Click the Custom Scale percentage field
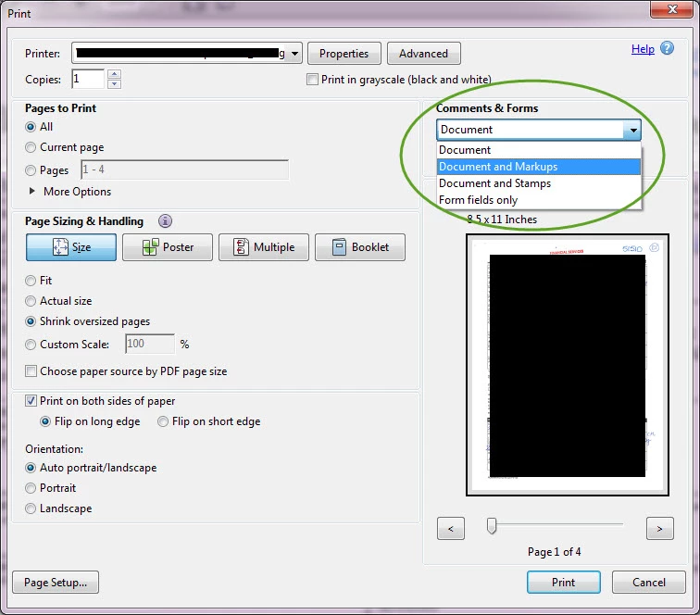The width and height of the screenshot is (700, 615). pos(150,344)
